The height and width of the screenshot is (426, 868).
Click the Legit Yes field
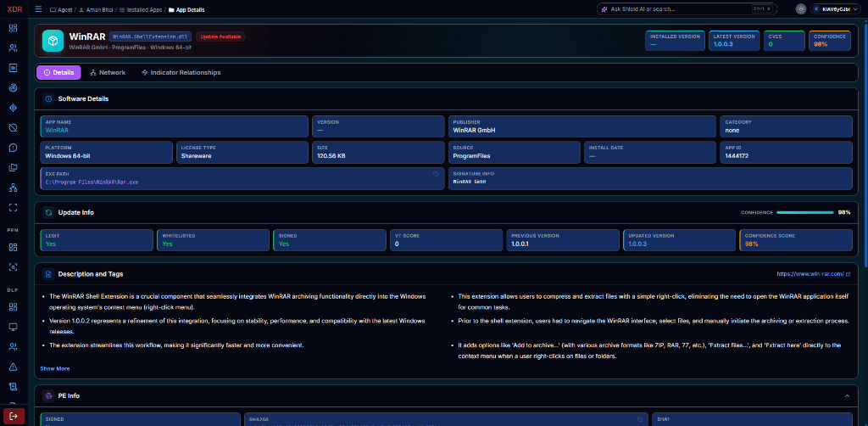pos(97,240)
